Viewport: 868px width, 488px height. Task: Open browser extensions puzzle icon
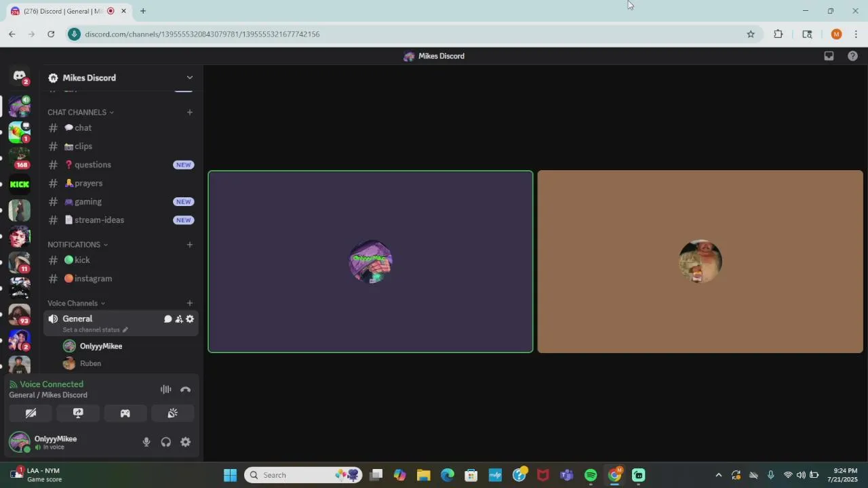(778, 34)
